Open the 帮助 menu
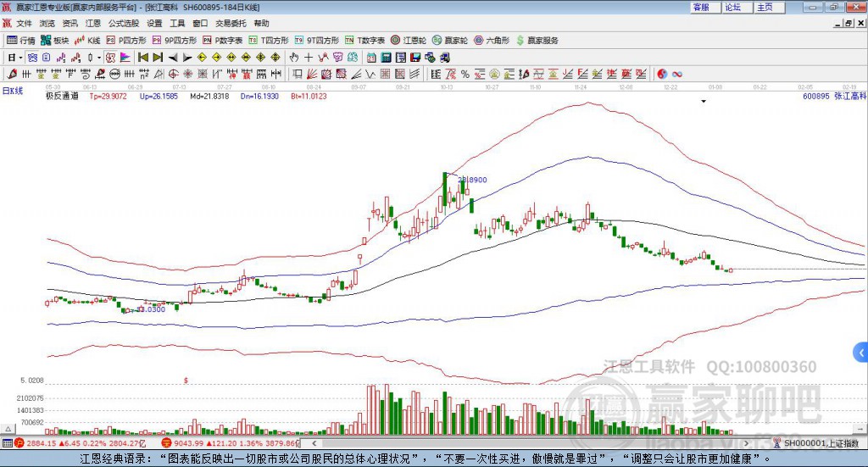Image resolution: width=868 pixels, height=467 pixels. pos(261,23)
